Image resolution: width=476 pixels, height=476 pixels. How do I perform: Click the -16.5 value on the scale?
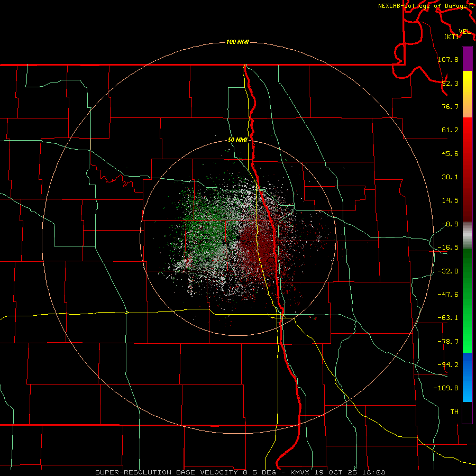point(448,248)
